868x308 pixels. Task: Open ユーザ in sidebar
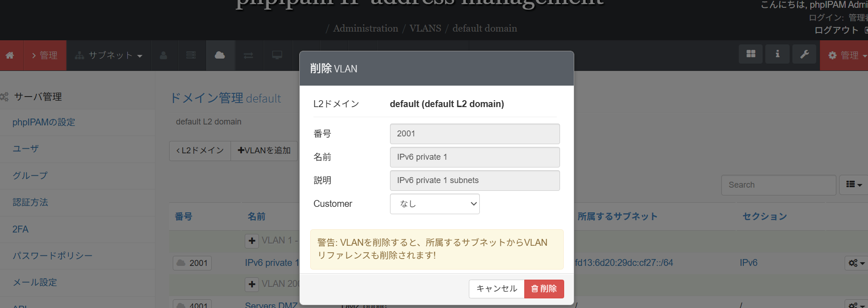click(x=26, y=149)
